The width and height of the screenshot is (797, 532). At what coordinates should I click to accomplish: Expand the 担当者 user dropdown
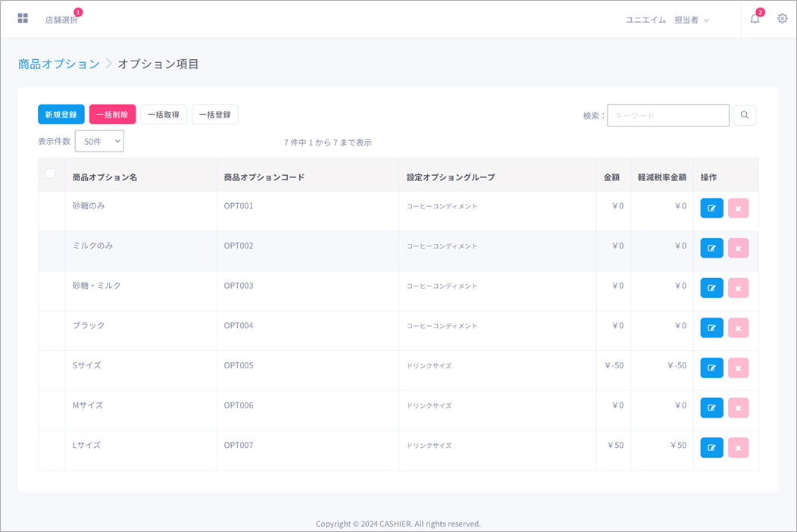point(691,20)
